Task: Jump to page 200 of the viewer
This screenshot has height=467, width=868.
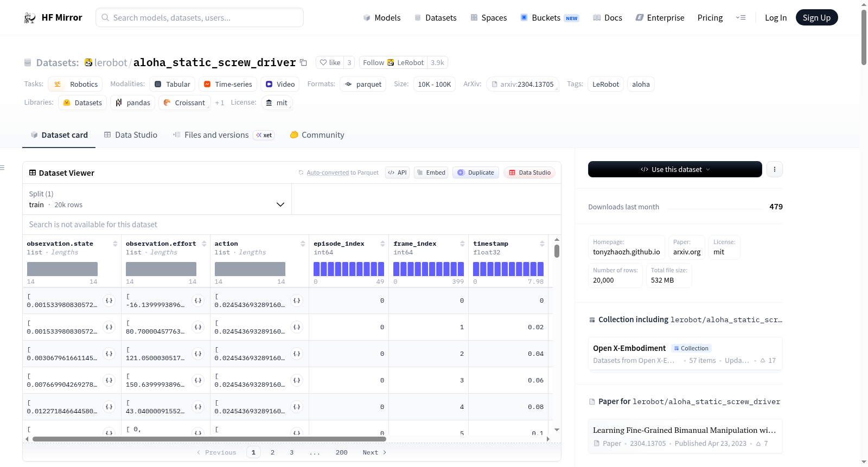Action: pos(342,452)
